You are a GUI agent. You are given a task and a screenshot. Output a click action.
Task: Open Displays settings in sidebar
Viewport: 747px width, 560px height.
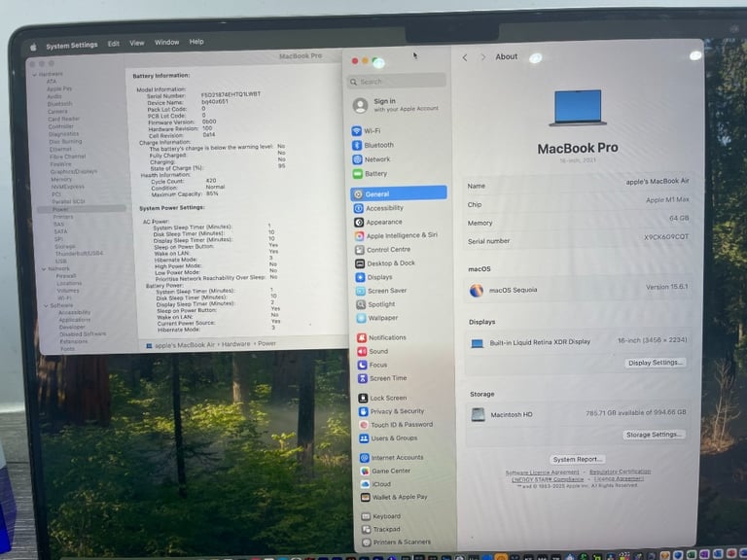point(373,277)
